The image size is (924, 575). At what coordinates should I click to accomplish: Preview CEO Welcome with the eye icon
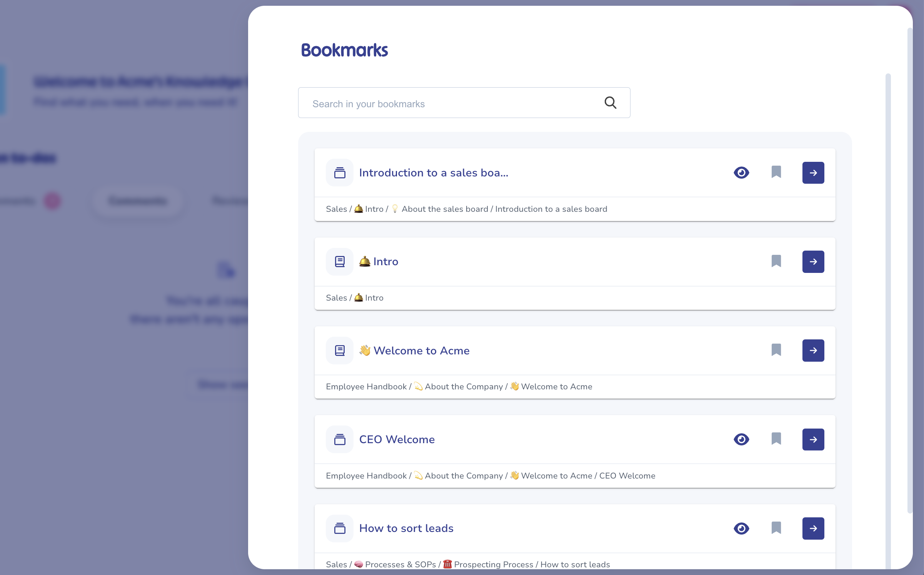coord(741,439)
